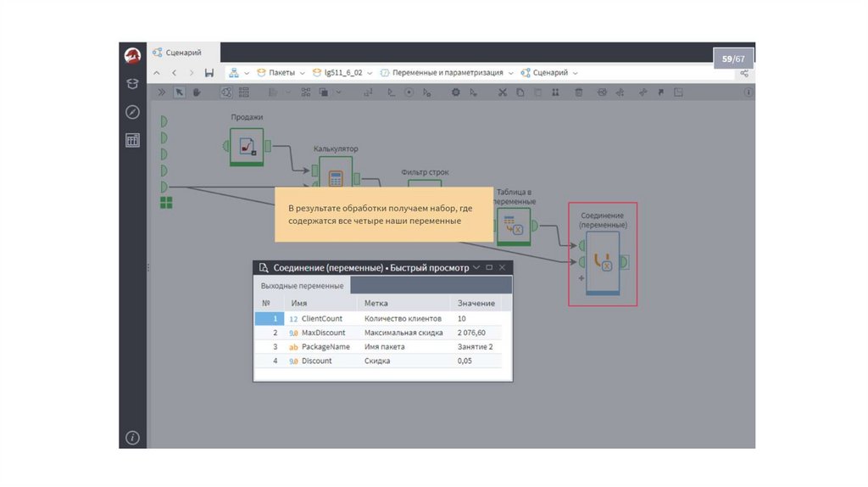Expand the lg511_6_02 breadcrumb dropdown

pos(370,73)
